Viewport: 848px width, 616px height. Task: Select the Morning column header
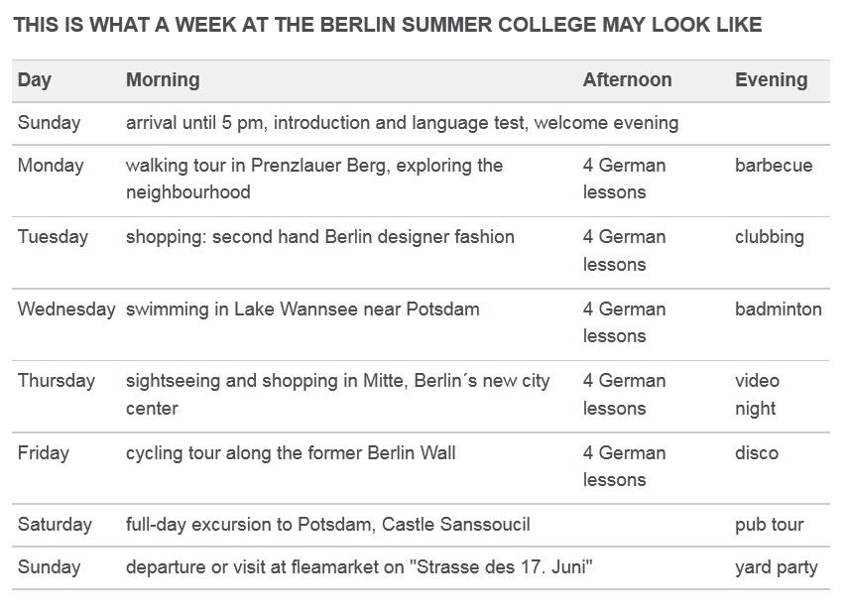[163, 80]
